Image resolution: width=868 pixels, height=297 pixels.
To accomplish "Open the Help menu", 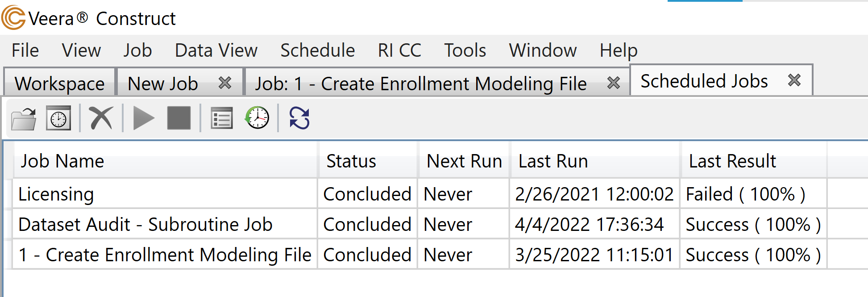I will point(619,50).
